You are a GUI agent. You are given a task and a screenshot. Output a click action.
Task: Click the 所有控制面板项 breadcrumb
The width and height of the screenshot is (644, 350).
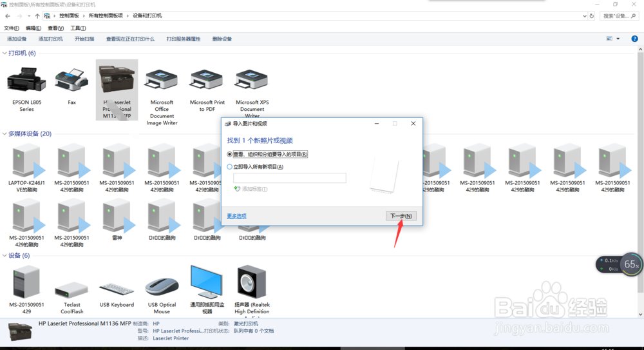click(x=106, y=15)
